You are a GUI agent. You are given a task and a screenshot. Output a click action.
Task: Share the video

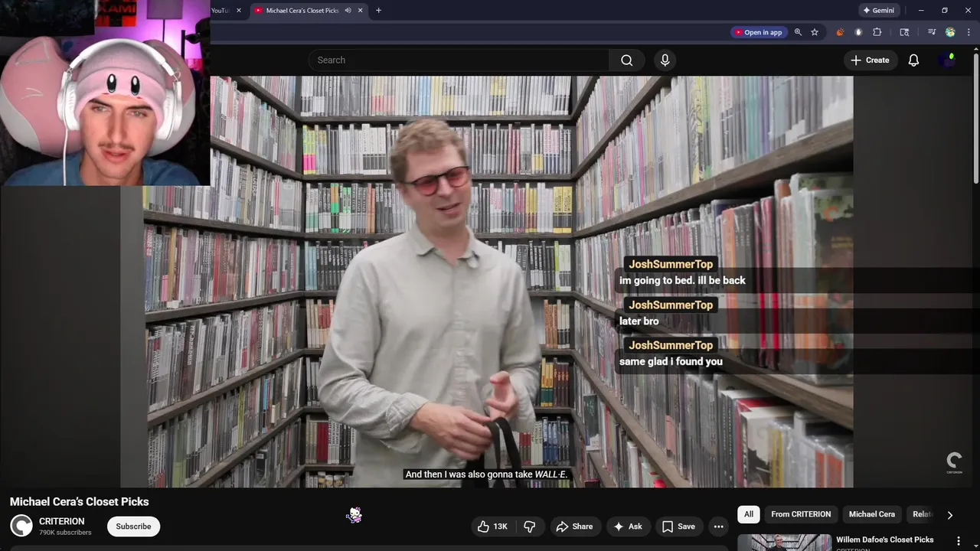(x=574, y=527)
